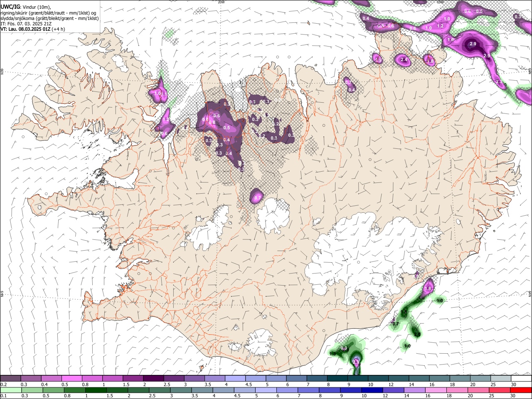
Task: Click the "30" label on the bottom scale
Action: pyautogui.click(x=513, y=396)
